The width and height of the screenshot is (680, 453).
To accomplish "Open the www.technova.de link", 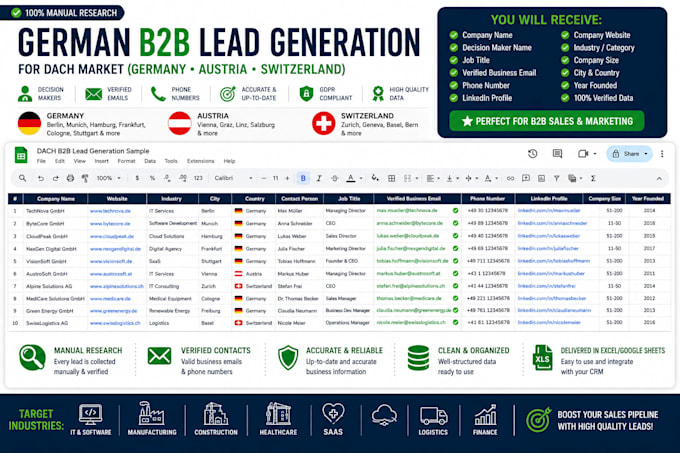I will (x=110, y=211).
